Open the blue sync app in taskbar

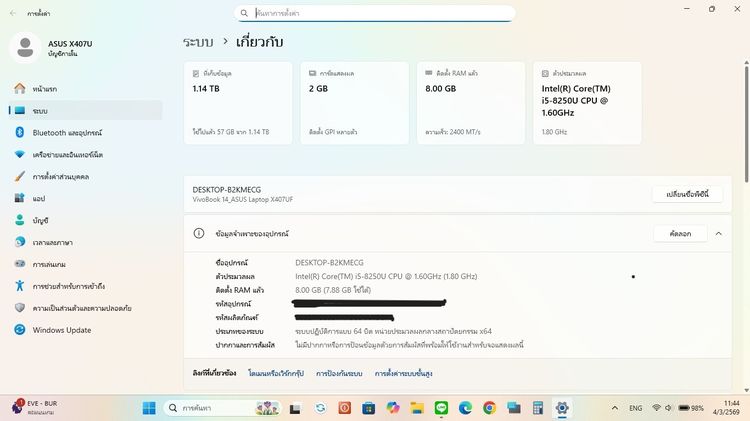click(320, 408)
